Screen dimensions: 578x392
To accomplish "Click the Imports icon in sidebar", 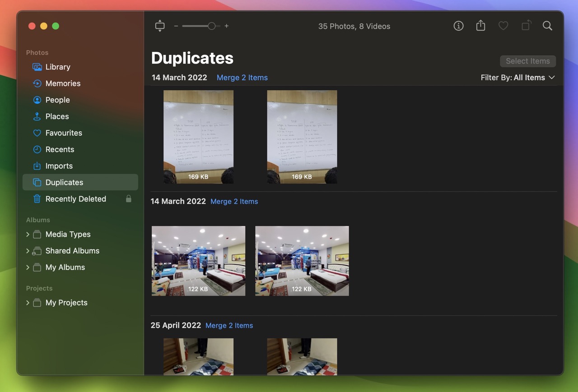I will coord(37,166).
